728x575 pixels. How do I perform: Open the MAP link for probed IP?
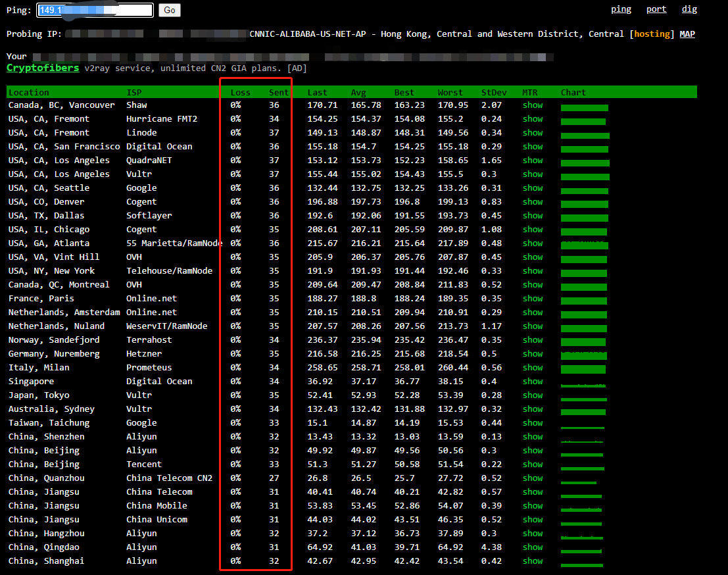tap(687, 34)
